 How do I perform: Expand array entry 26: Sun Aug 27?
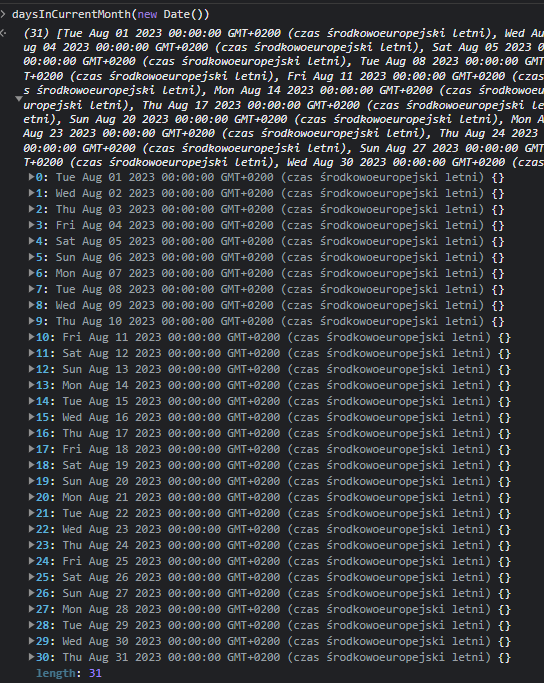[x=31, y=593]
